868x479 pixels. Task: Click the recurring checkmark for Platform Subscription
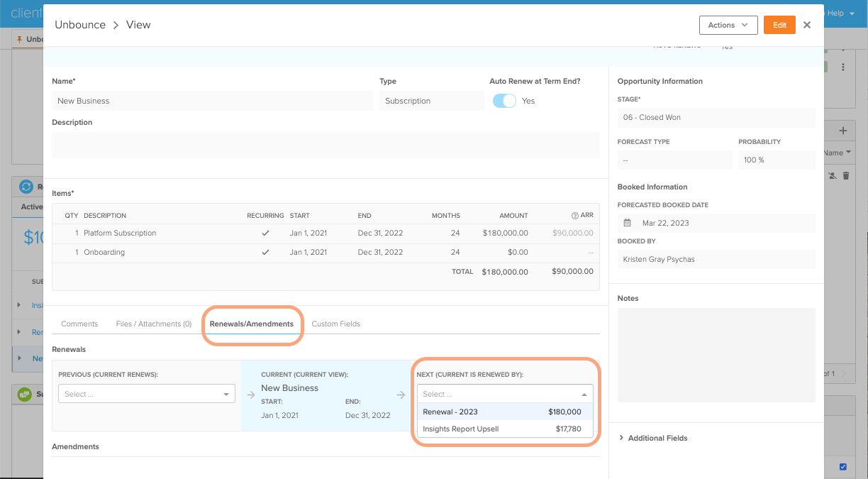click(x=265, y=233)
